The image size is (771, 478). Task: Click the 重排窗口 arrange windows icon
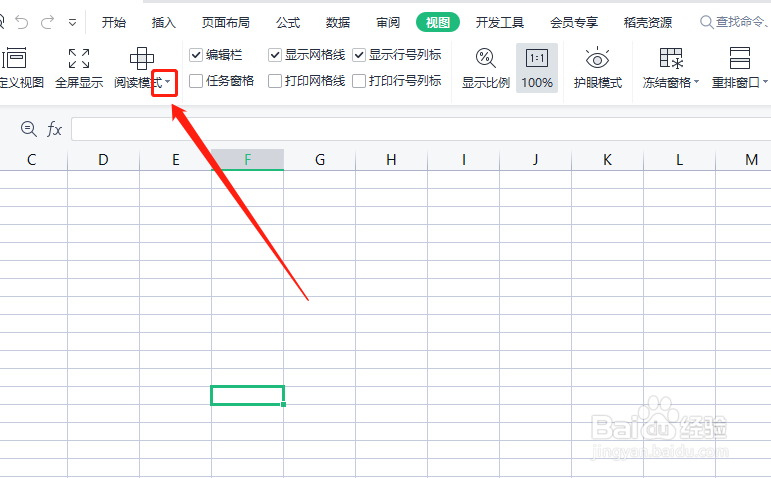click(740, 59)
